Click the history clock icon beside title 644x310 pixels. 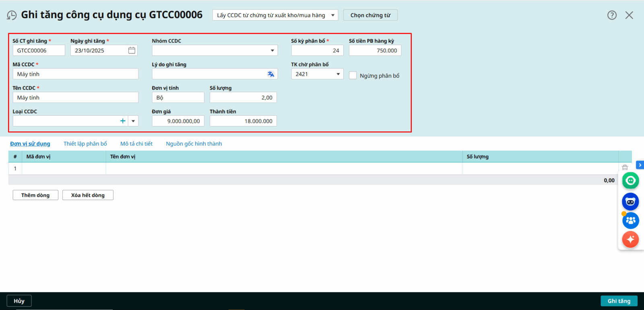[12, 15]
